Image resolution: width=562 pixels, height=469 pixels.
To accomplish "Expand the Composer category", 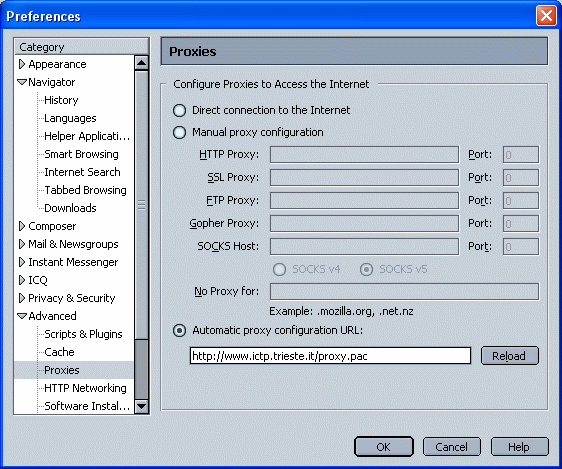I will 22,226.
